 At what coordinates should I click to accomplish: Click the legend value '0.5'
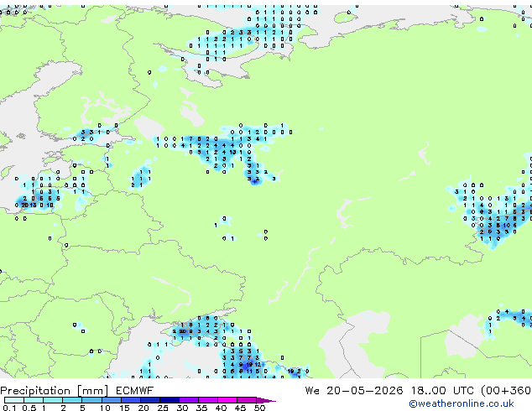click(x=29, y=408)
